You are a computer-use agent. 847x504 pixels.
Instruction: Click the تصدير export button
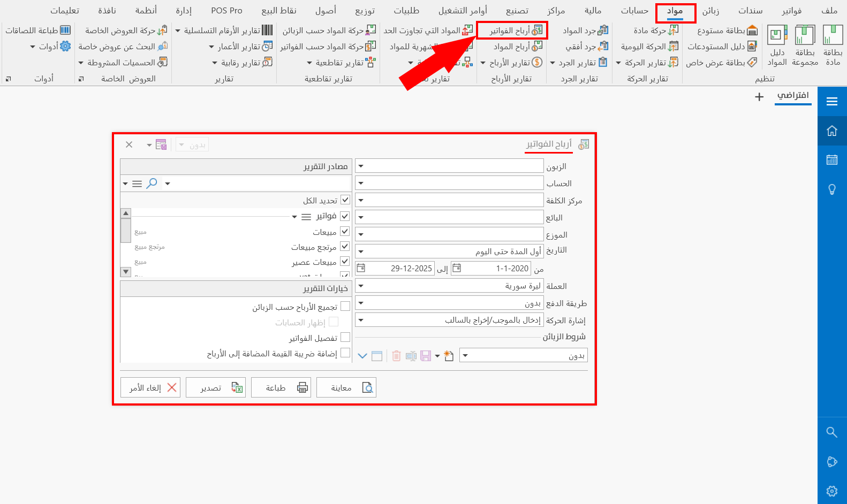click(216, 387)
